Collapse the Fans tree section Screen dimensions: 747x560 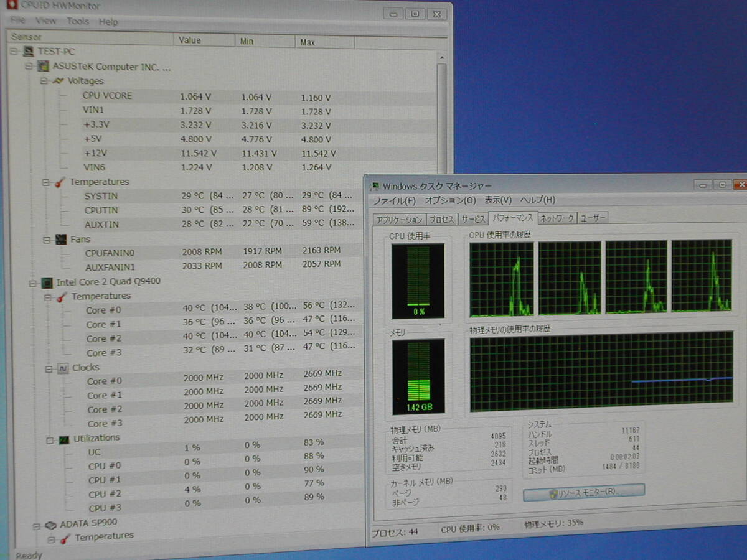coord(47,240)
